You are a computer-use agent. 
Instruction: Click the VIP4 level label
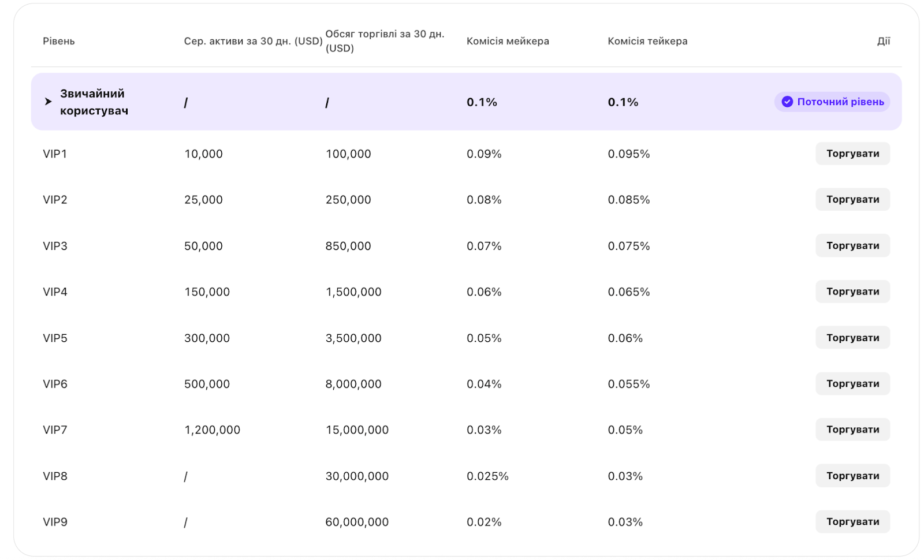55,292
